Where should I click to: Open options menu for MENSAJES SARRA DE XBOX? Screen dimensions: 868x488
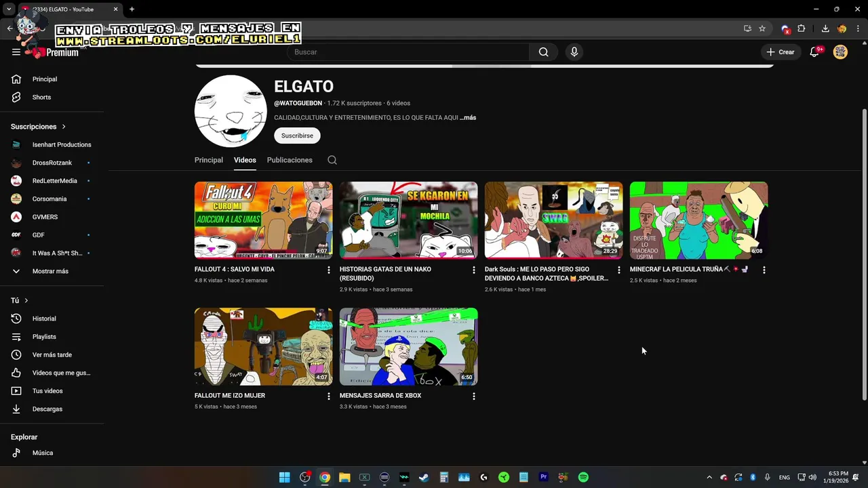click(x=474, y=396)
